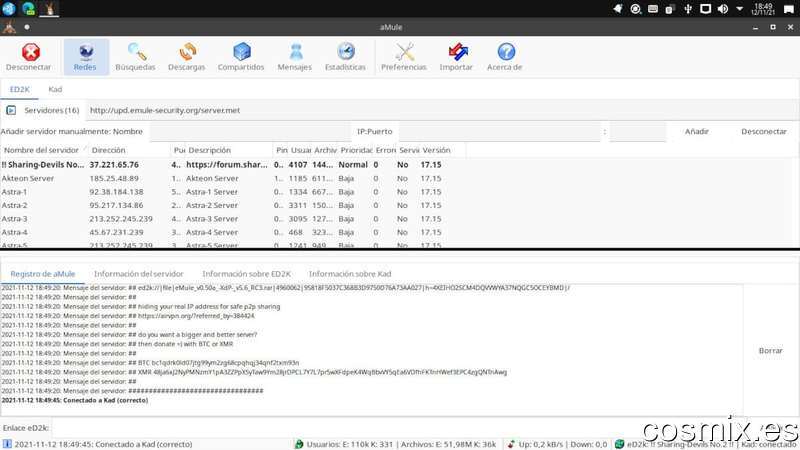Click the server Nombre input field
Screen dimensions: 800x450
250,132
